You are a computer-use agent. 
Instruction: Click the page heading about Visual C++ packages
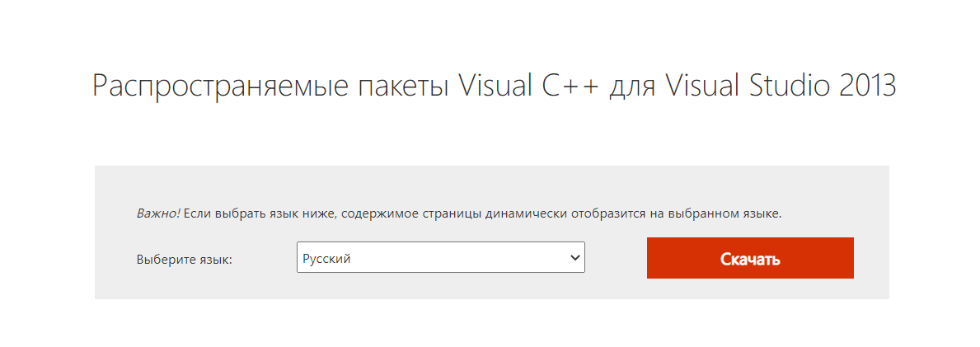pyautogui.click(x=493, y=87)
